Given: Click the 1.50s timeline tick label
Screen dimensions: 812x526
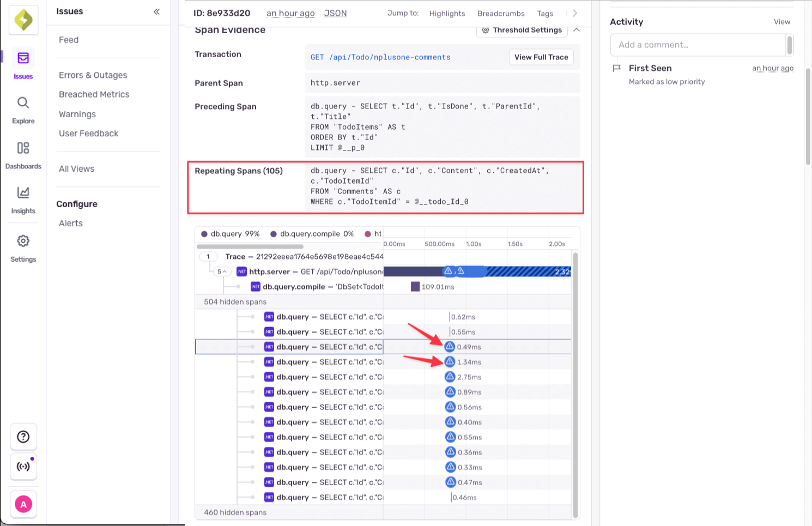Looking at the screenshot, I should pos(515,244).
